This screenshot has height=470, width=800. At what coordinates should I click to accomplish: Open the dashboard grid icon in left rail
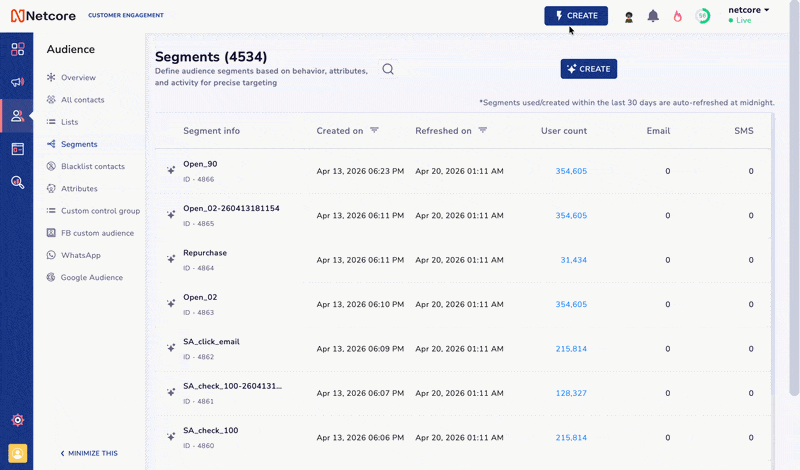17,49
